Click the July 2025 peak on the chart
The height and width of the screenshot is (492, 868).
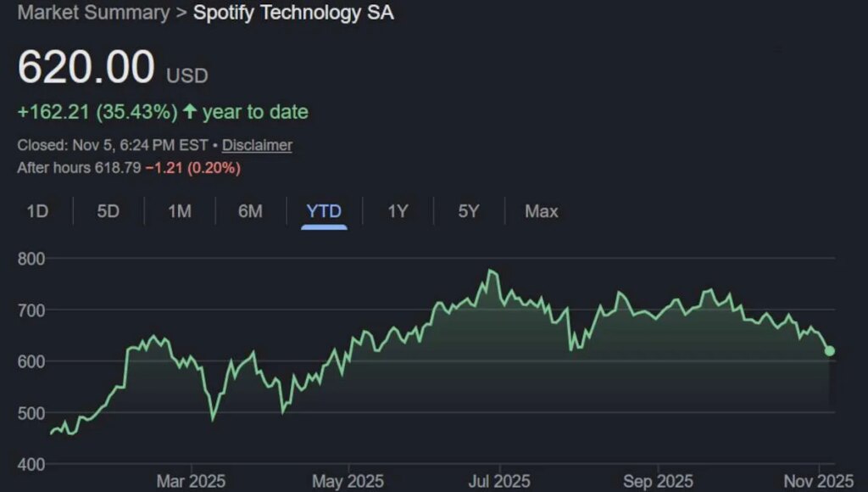(492, 270)
